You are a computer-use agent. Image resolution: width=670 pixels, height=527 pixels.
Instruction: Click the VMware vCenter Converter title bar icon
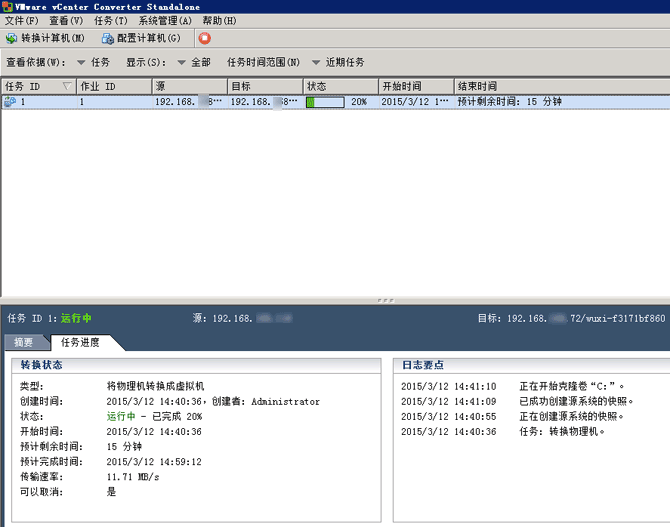click(x=7, y=6)
